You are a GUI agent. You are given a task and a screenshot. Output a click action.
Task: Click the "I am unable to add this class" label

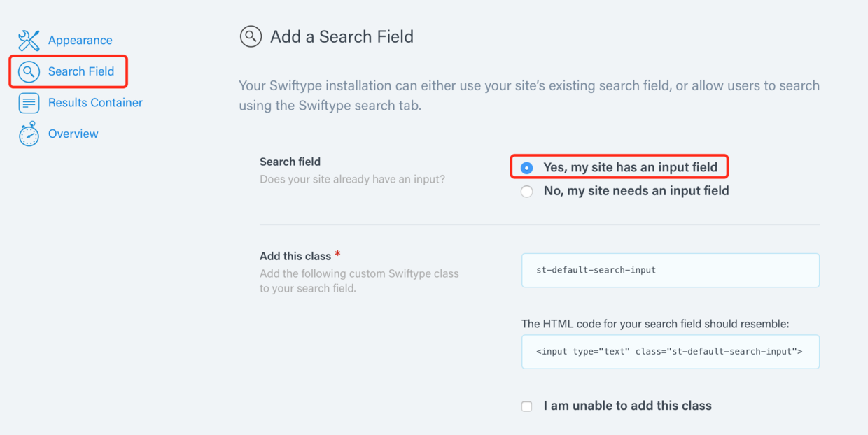627,406
